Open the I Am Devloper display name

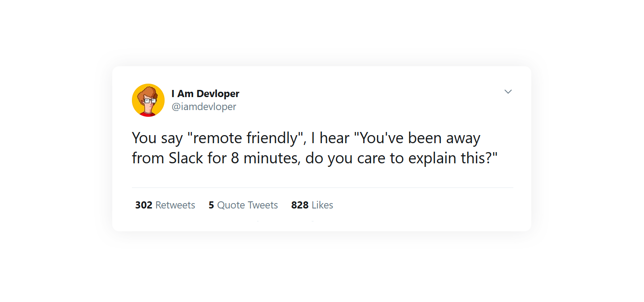205,94
